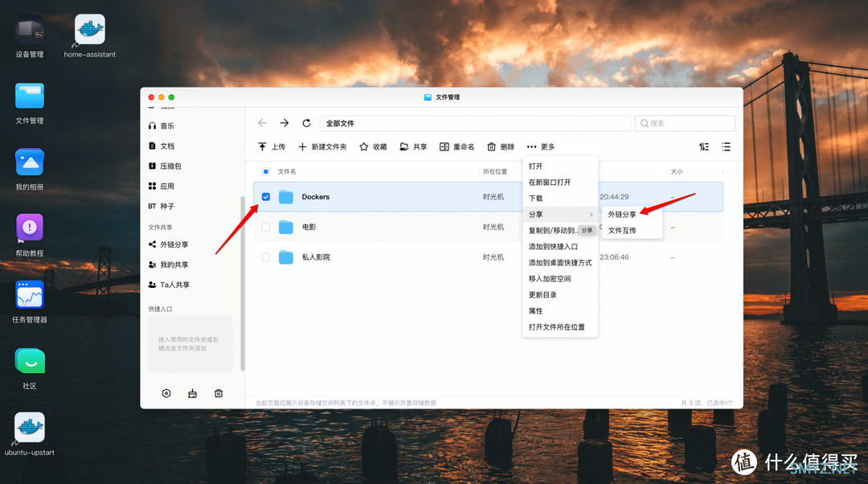Go forward with the right arrow
The image size is (868, 484).
pos(284,123)
